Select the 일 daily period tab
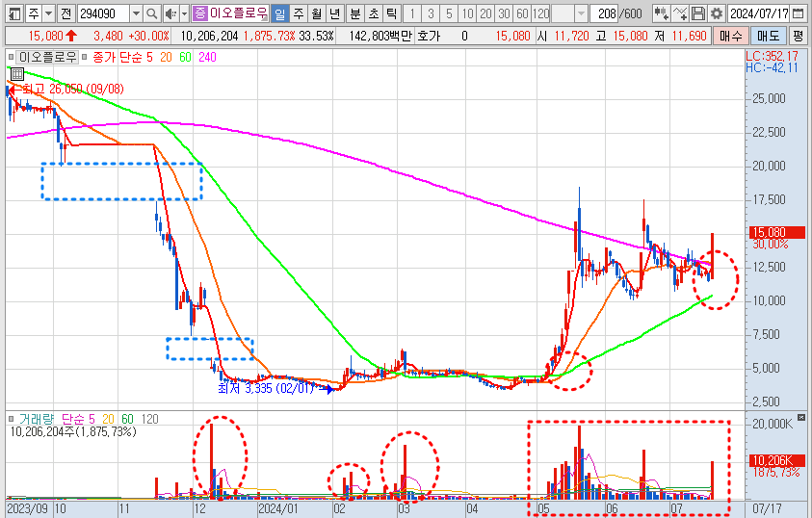The width and height of the screenshot is (812, 518). (x=279, y=13)
